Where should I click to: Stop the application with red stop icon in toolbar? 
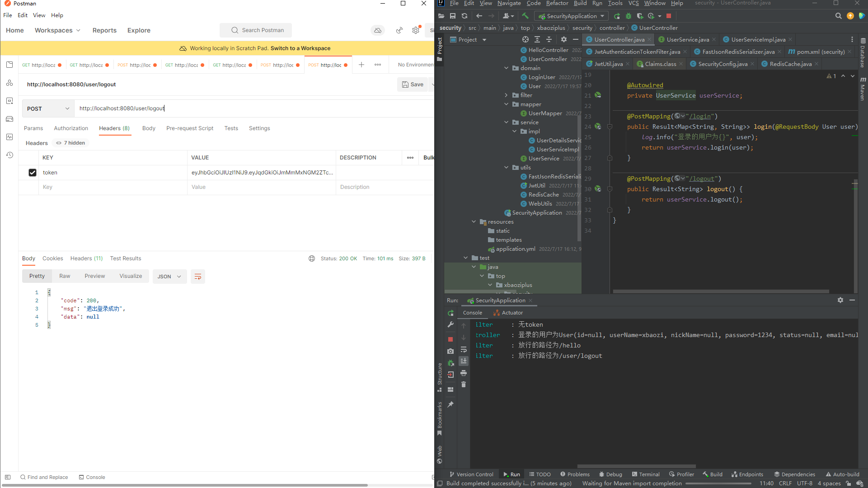[x=669, y=16]
